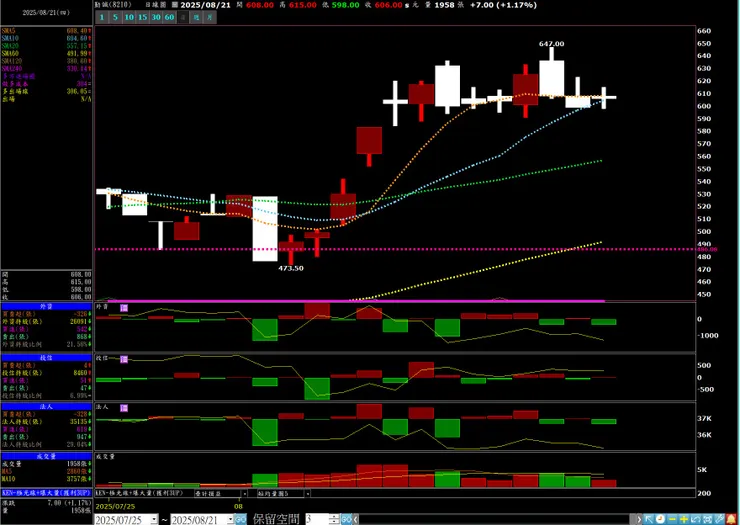Click the horizontal chart scrollbar track
Screen dimensions: 740x525
point(496,519)
